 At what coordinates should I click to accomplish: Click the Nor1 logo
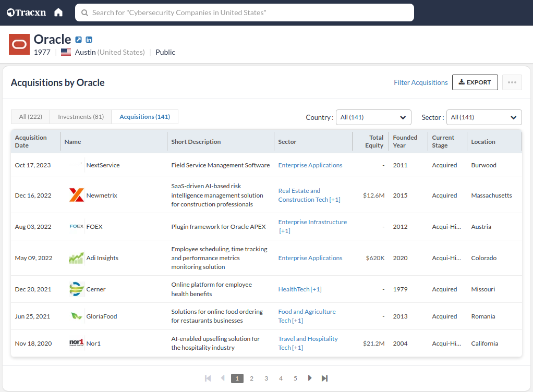click(x=77, y=343)
